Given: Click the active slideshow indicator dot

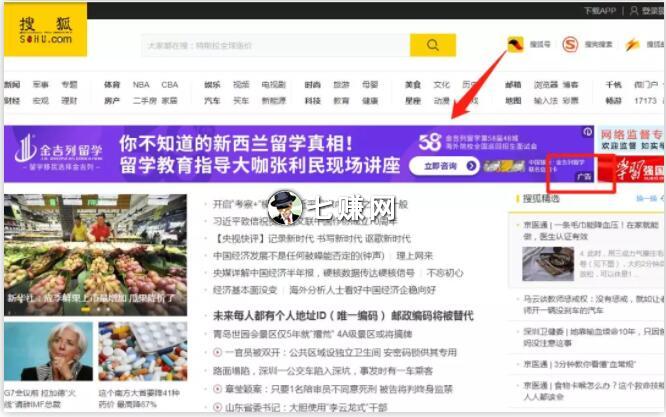Looking at the screenshot, I should [x=85, y=310].
